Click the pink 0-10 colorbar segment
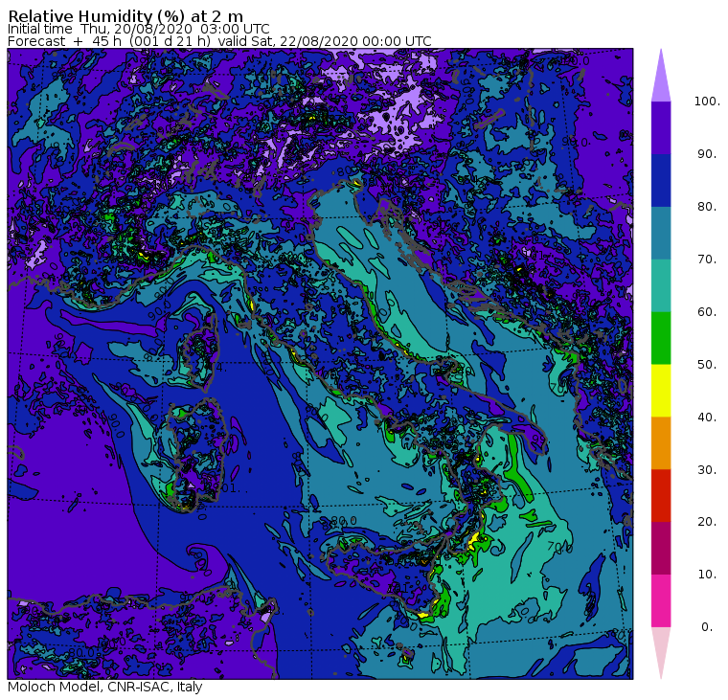This screenshot has width=728, height=700. pos(661,600)
